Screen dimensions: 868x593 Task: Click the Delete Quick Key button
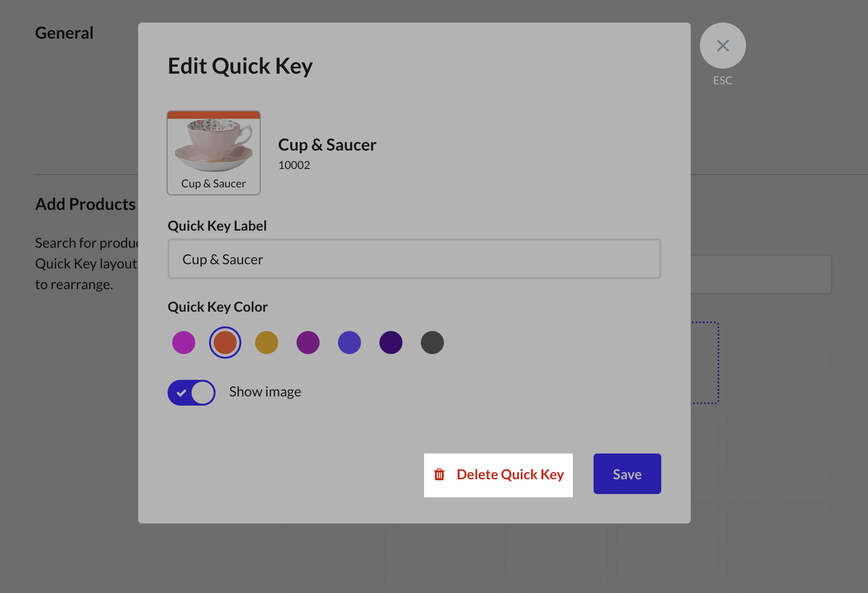click(498, 475)
